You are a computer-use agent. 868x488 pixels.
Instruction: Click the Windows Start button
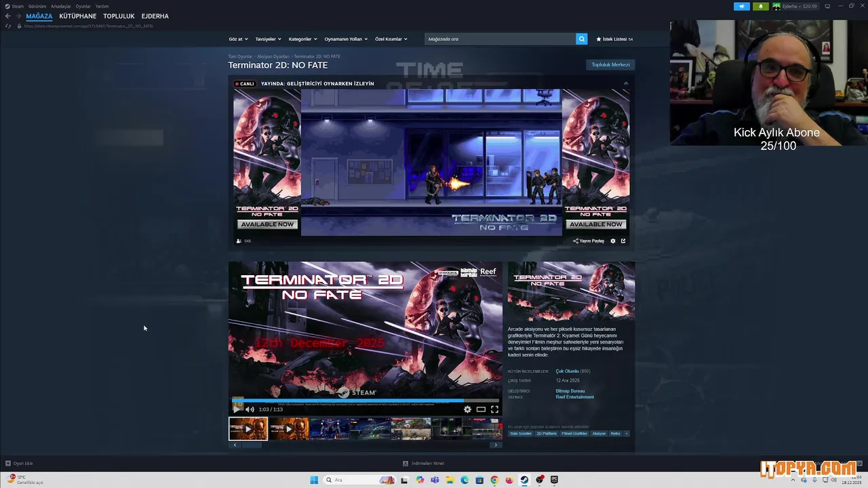pyautogui.click(x=314, y=480)
